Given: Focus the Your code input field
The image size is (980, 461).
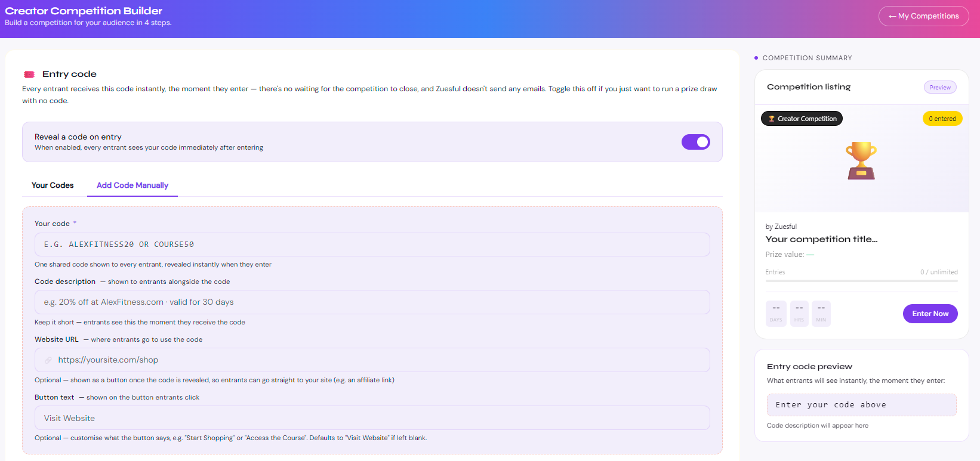Looking at the screenshot, I should (372, 245).
